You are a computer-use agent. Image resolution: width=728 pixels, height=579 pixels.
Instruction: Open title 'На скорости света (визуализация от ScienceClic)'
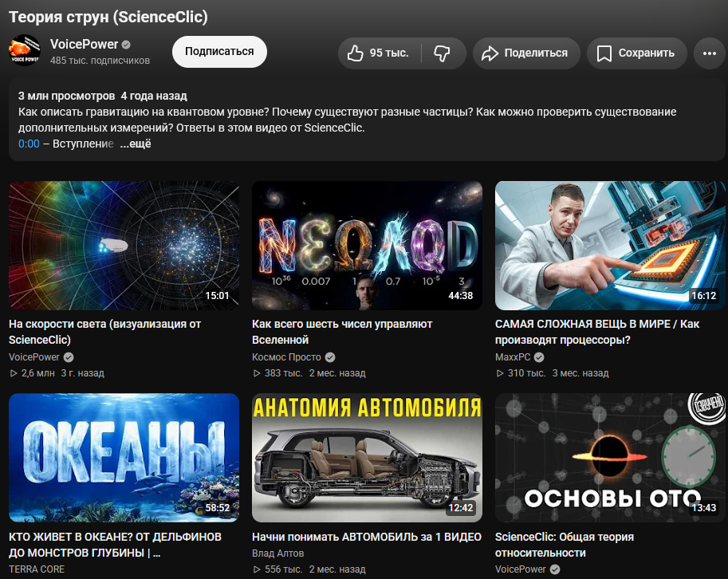(105, 332)
